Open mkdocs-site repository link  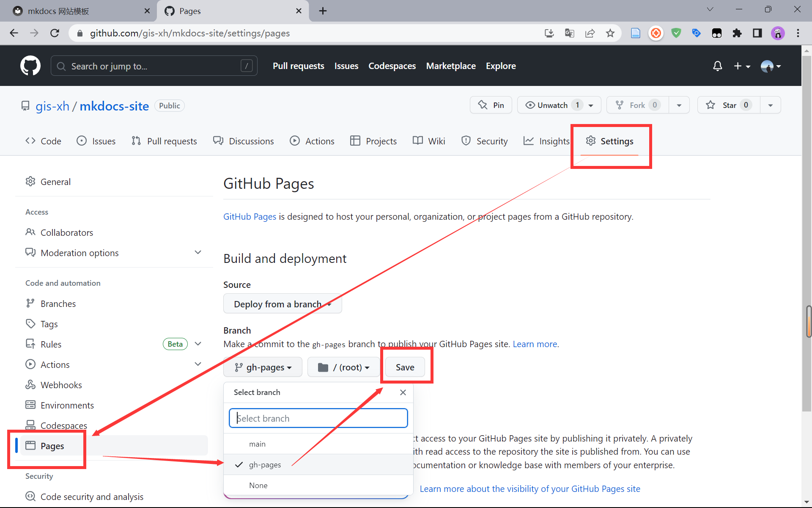(114, 106)
